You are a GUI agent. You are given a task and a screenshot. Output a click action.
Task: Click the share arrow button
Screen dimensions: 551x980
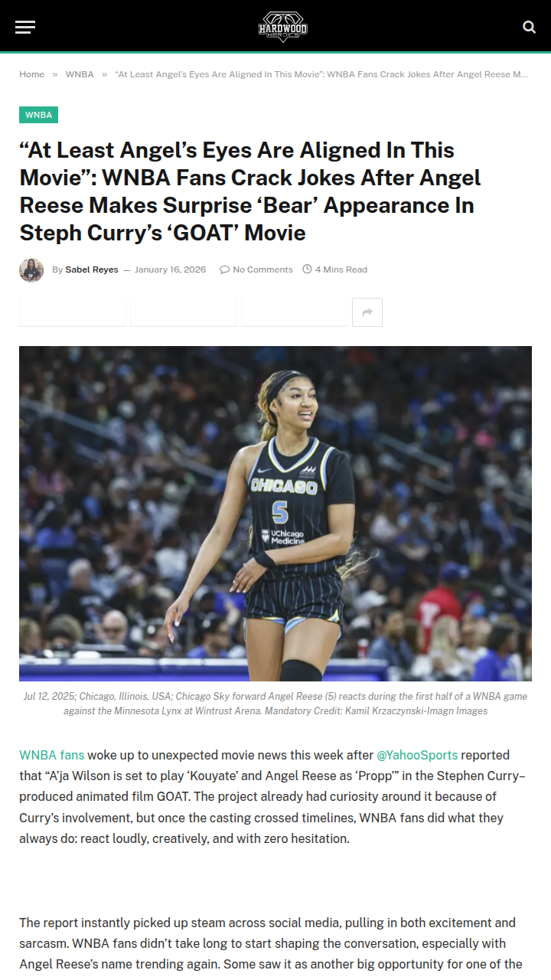(x=367, y=312)
